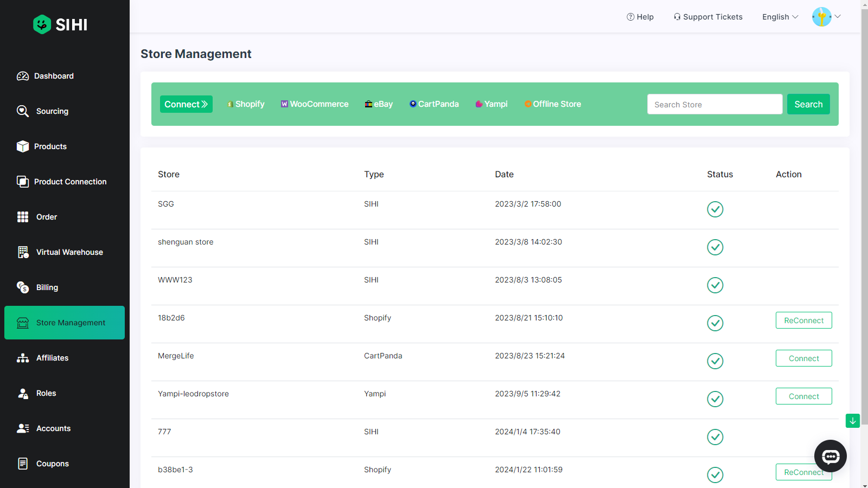
Task: Click the SIHI logo in sidebar
Action: click(x=60, y=24)
